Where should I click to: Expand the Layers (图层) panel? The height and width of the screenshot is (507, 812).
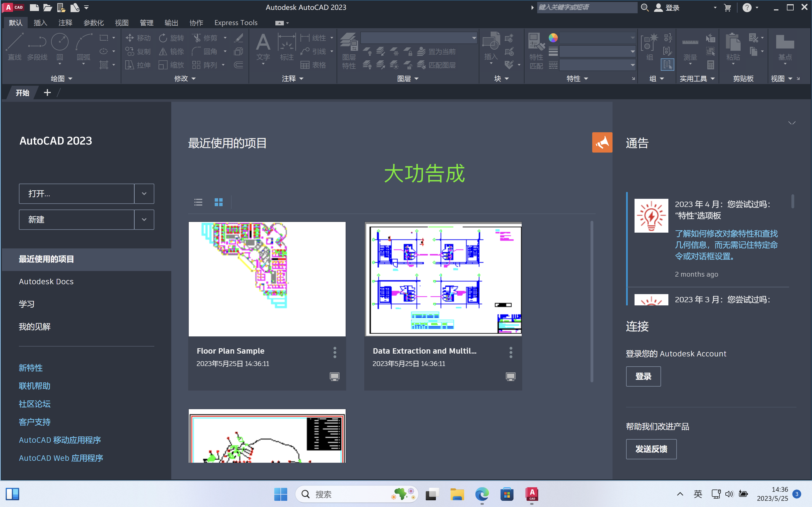(x=408, y=78)
